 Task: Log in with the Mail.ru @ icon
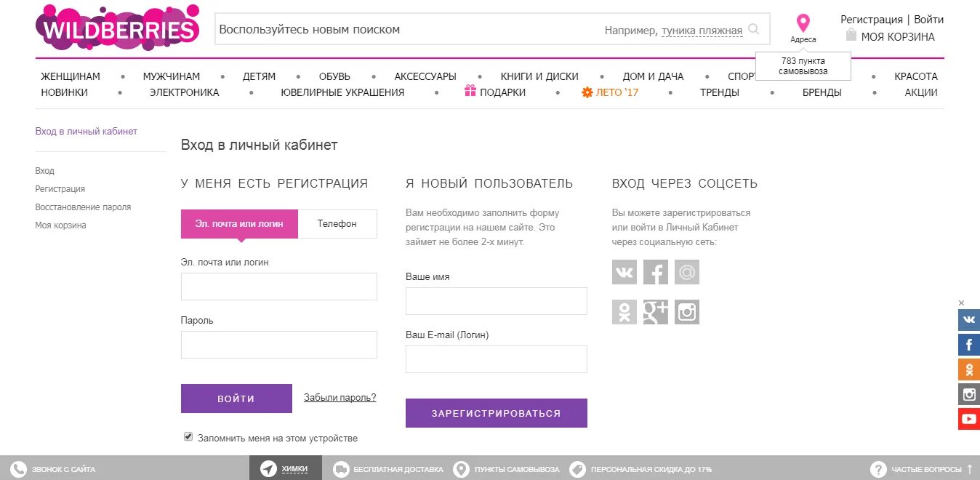[687, 272]
